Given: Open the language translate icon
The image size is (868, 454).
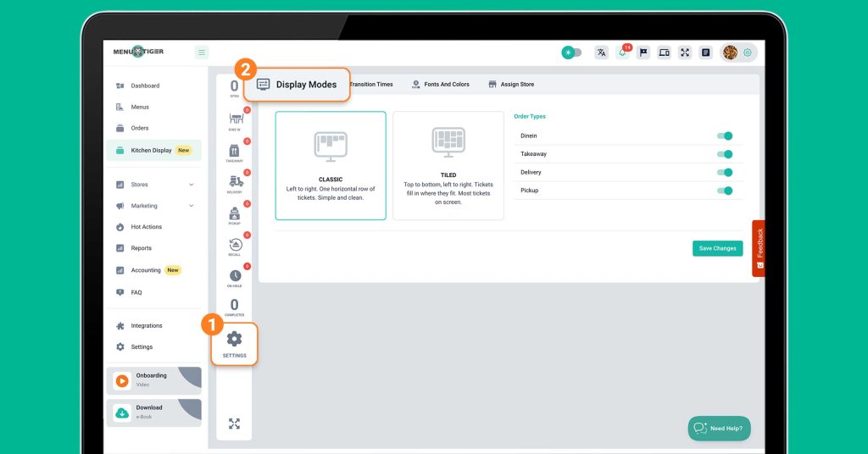Looking at the screenshot, I should 602,53.
